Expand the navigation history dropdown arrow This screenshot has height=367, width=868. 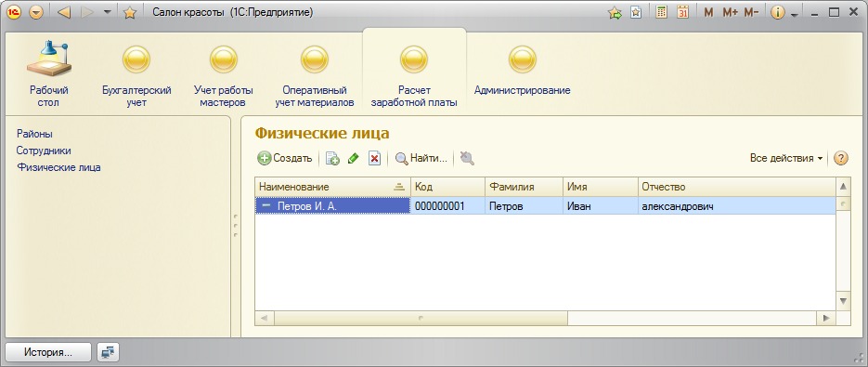pos(108,12)
